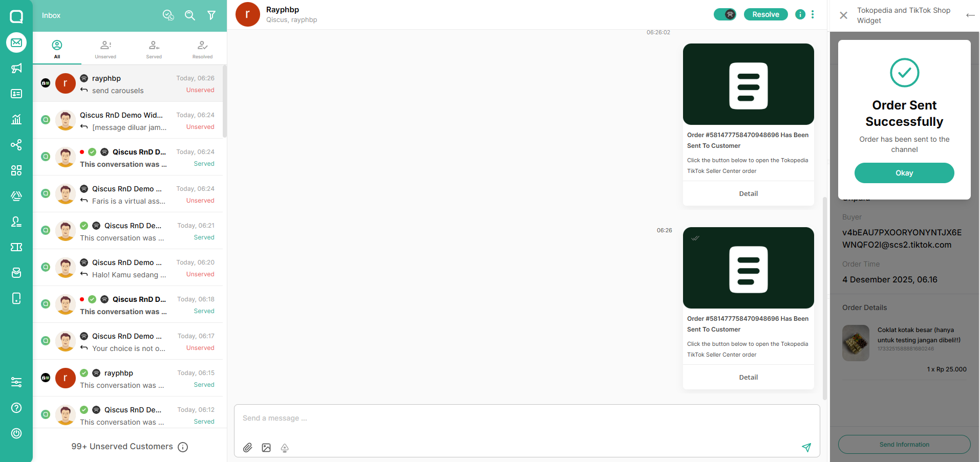Collapse widget panel with the back arrow
Screen dimensions: 980x462
click(970, 15)
